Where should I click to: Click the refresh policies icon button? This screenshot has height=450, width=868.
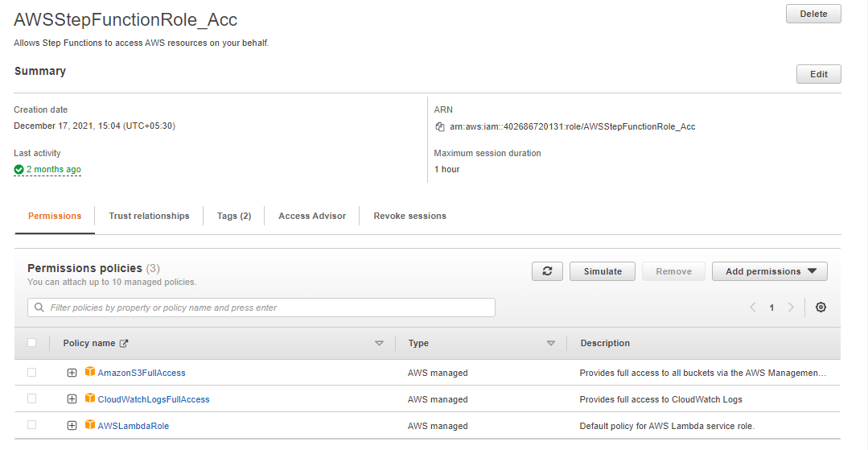click(x=547, y=271)
